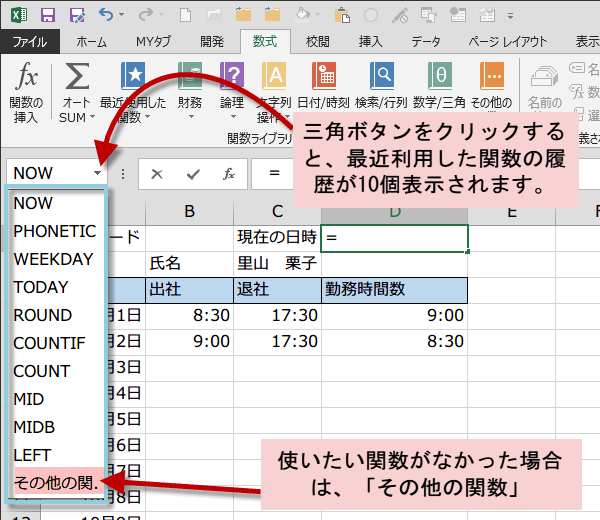
Task: Switch to the ホーム ribbon tab
Action: pos(92,41)
